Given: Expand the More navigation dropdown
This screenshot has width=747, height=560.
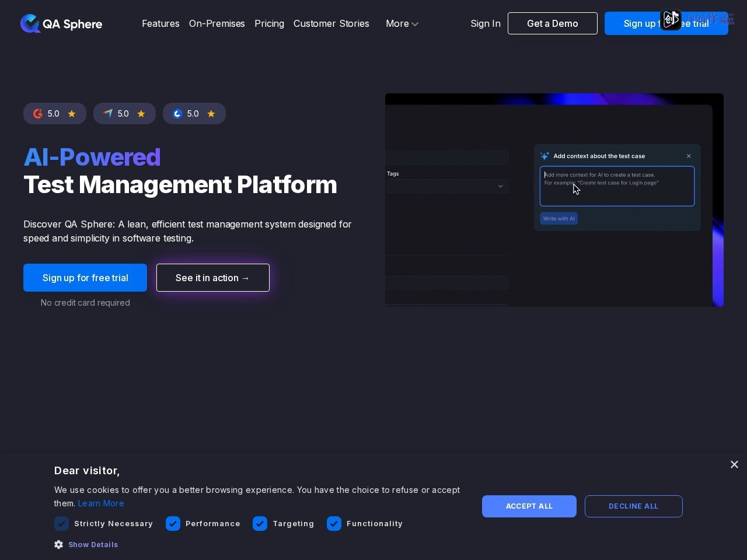Looking at the screenshot, I should pos(402,23).
